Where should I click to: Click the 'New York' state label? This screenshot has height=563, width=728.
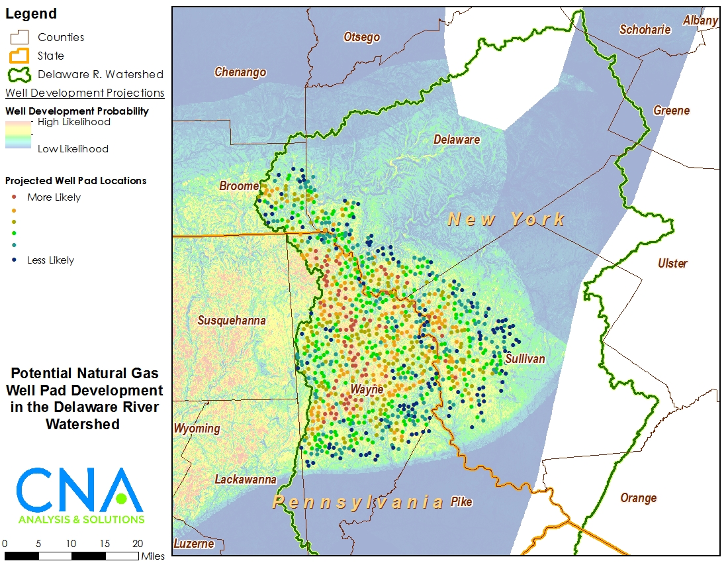(x=506, y=219)
